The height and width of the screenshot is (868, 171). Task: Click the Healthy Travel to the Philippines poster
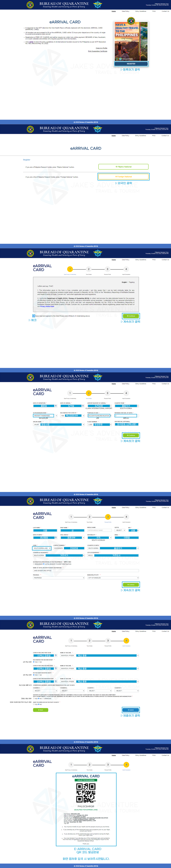pos(131,41)
